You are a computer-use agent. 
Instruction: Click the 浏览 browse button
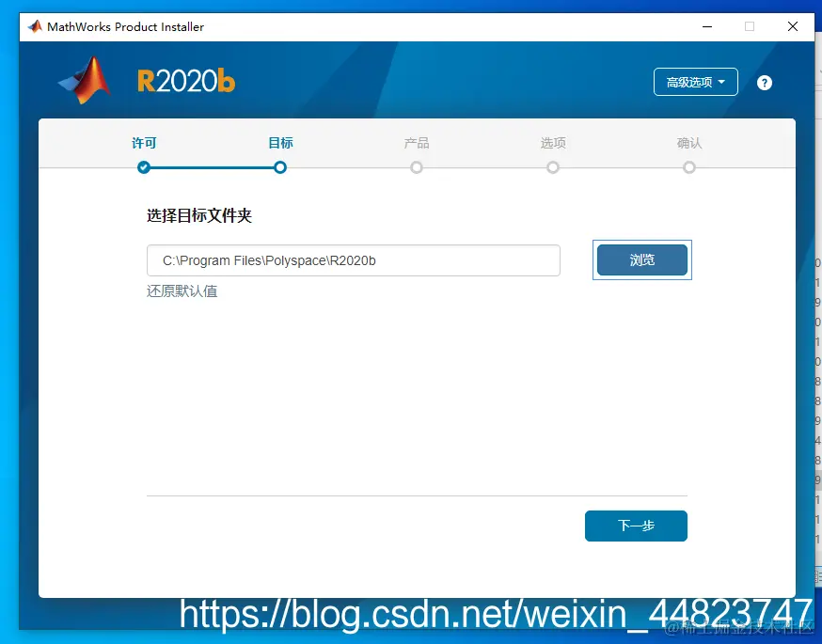point(641,259)
